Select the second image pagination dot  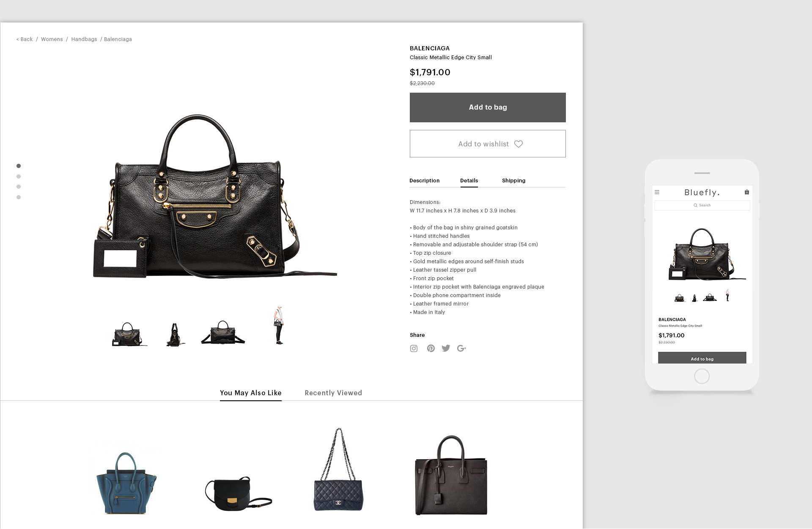[19, 176]
